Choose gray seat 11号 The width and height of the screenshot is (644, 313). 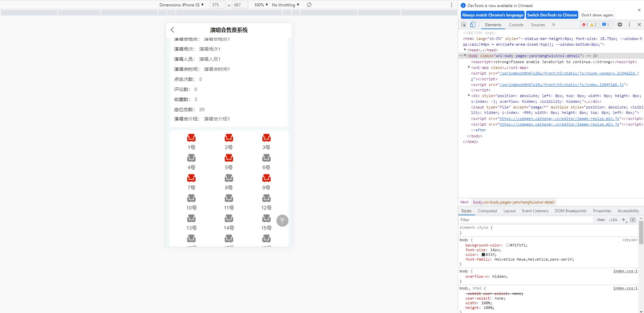point(229,198)
